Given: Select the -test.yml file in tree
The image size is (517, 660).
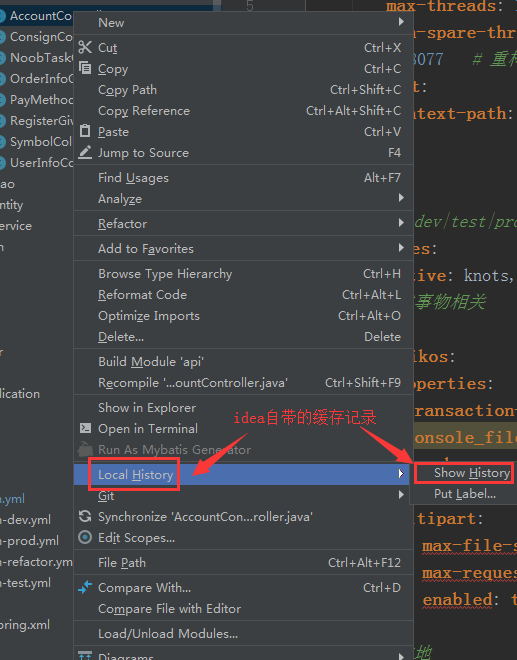Looking at the screenshot, I should tap(25, 583).
